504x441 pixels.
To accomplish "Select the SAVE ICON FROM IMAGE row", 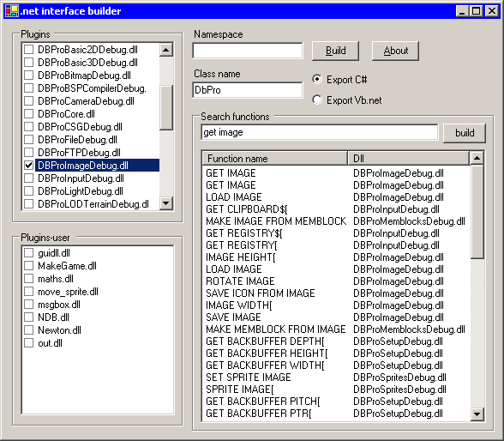I will click(x=337, y=293).
